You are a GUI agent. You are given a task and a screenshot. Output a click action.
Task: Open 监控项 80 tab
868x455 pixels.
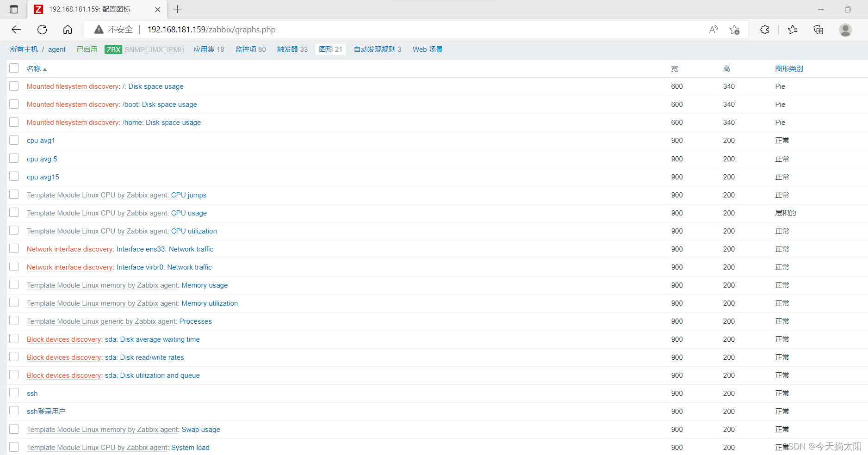click(x=250, y=49)
